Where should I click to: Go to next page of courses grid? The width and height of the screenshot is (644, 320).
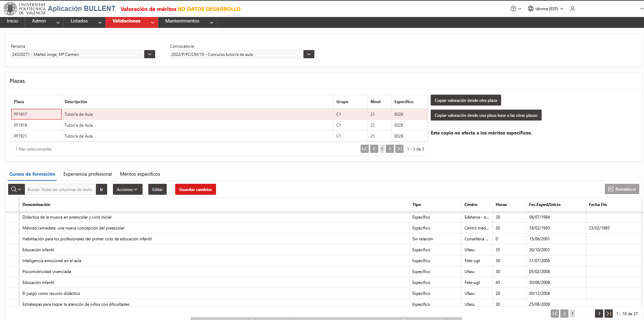coord(599,314)
